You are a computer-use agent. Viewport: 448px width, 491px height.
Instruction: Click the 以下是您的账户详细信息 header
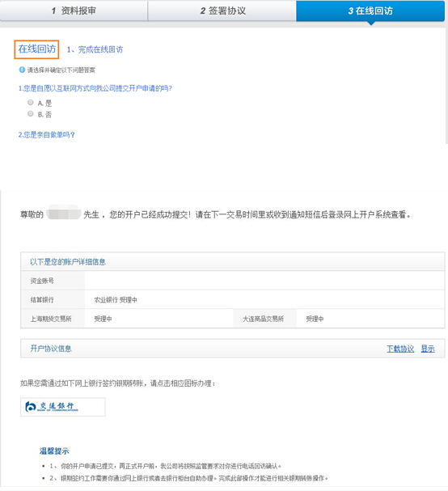[x=68, y=262]
